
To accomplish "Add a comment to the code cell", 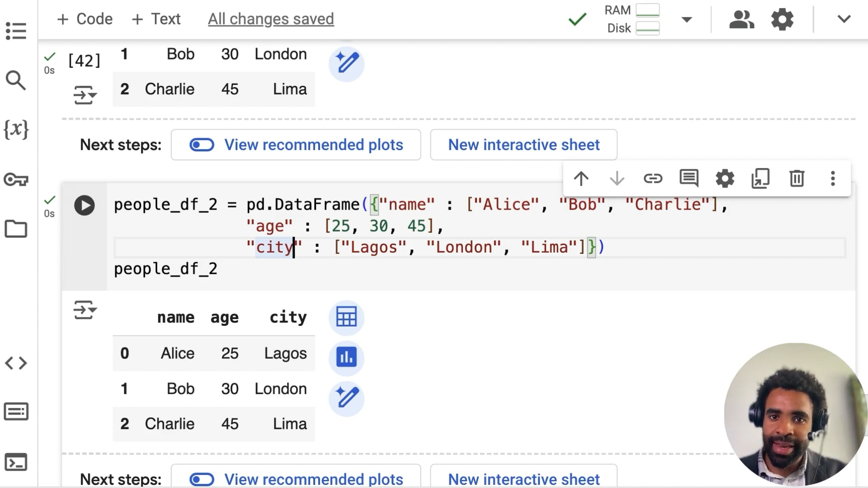I will click(689, 178).
